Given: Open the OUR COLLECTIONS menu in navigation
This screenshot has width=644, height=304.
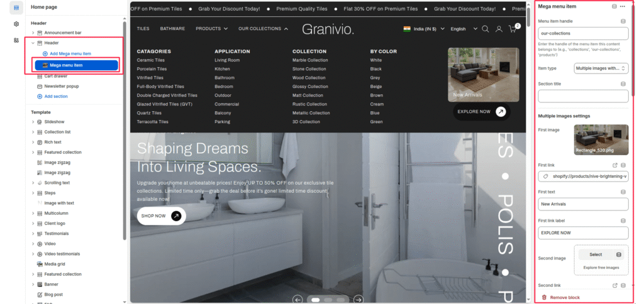Looking at the screenshot, I should (x=263, y=29).
